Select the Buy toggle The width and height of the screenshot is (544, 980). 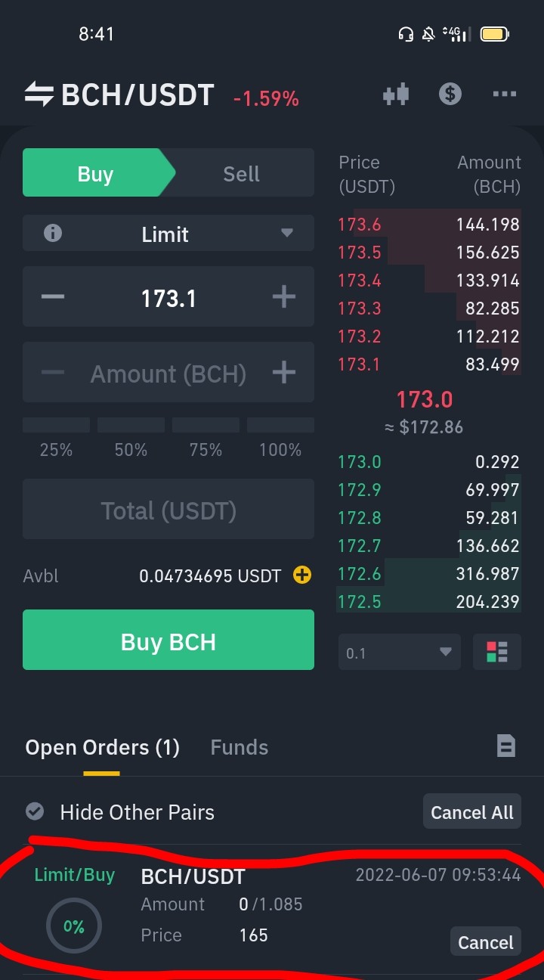95,174
